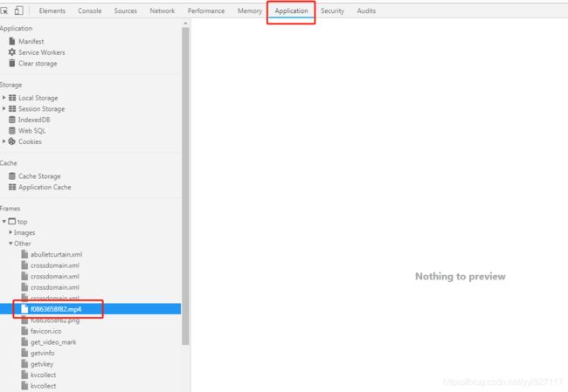Image resolution: width=568 pixels, height=392 pixels.
Task: Select Application Cache entry
Action: (45, 187)
